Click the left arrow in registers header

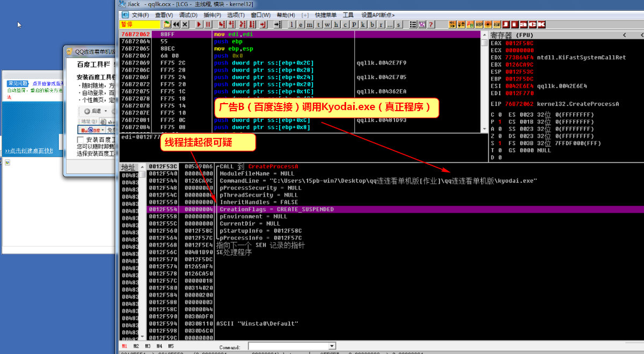click(x=625, y=35)
